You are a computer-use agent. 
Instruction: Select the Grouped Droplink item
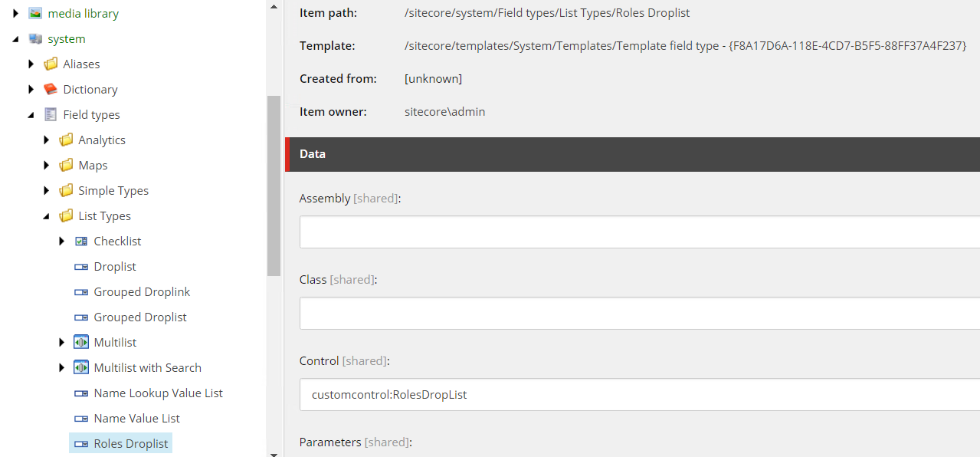click(142, 291)
